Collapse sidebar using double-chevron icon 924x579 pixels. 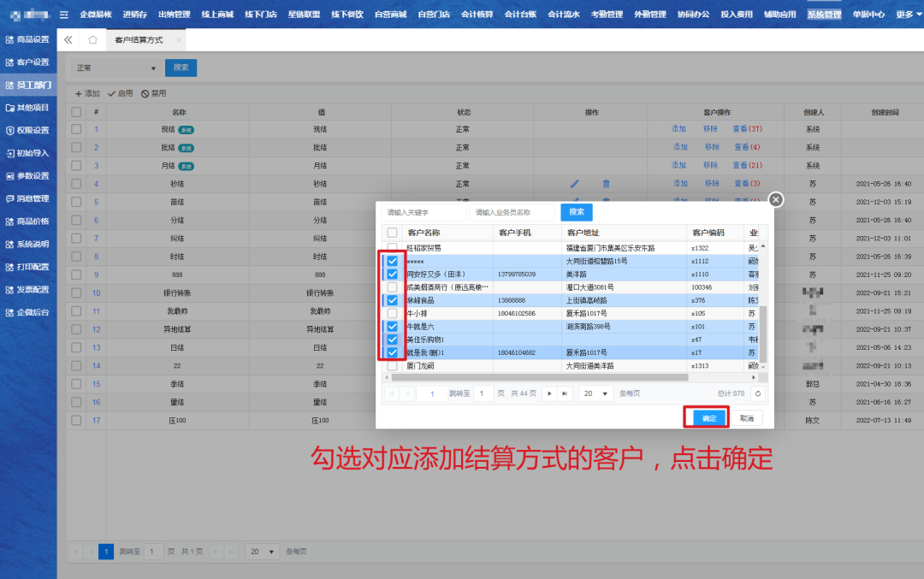(68, 40)
